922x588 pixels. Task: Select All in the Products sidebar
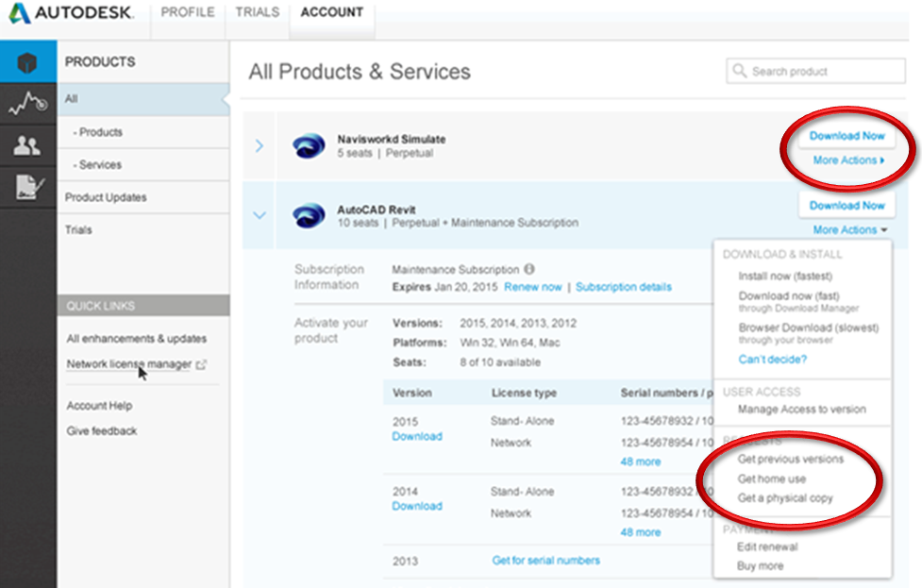tap(142, 99)
